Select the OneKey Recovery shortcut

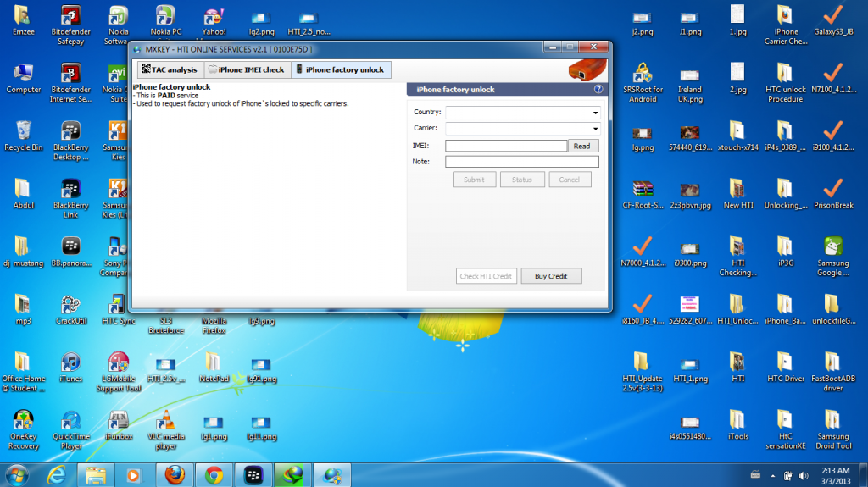(23, 430)
